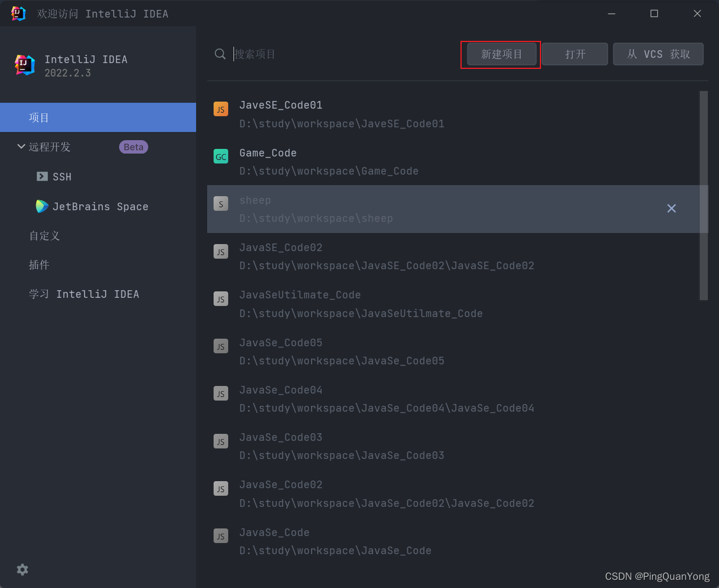Open the 插件 sidebar tab
The height and width of the screenshot is (588, 719).
pos(98,265)
